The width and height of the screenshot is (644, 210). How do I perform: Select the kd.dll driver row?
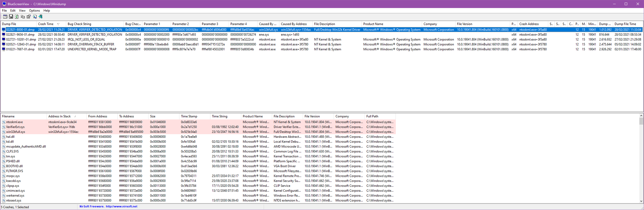click(x=198, y=142)
